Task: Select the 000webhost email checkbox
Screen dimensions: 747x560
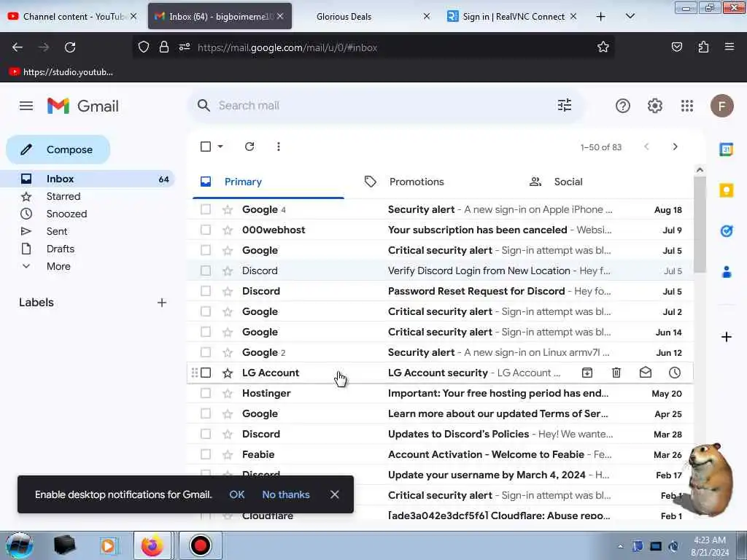Action: (x=205, y=230)
